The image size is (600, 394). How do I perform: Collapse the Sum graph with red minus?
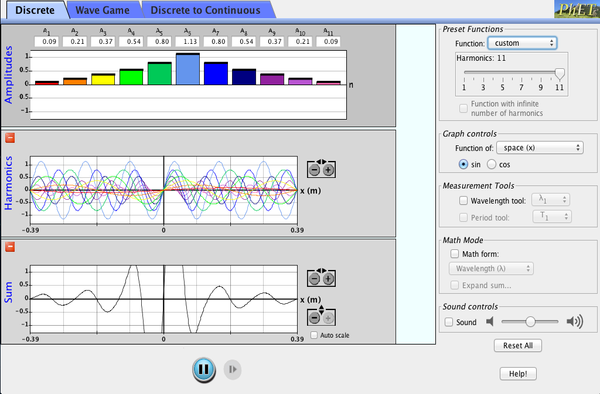coord(10,247)
